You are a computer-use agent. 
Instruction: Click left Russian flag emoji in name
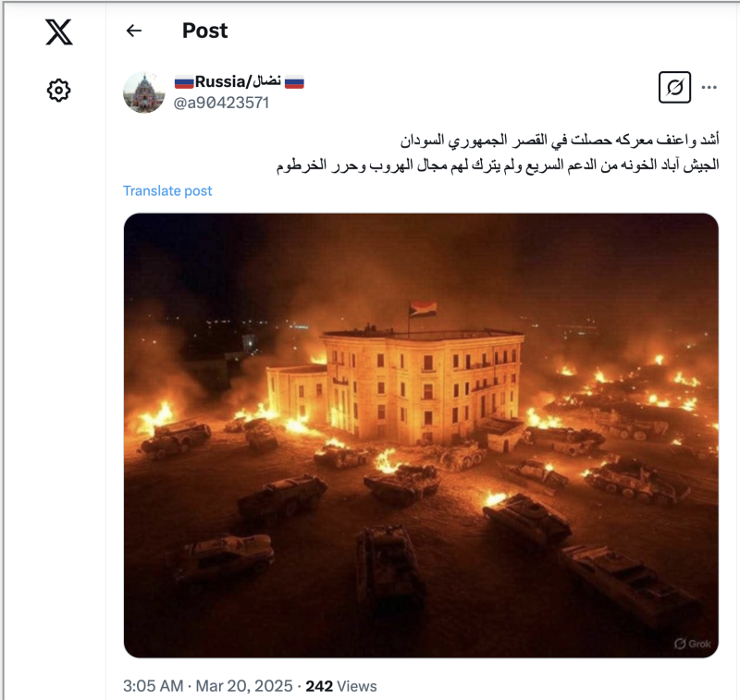click(x=184, y=82)
